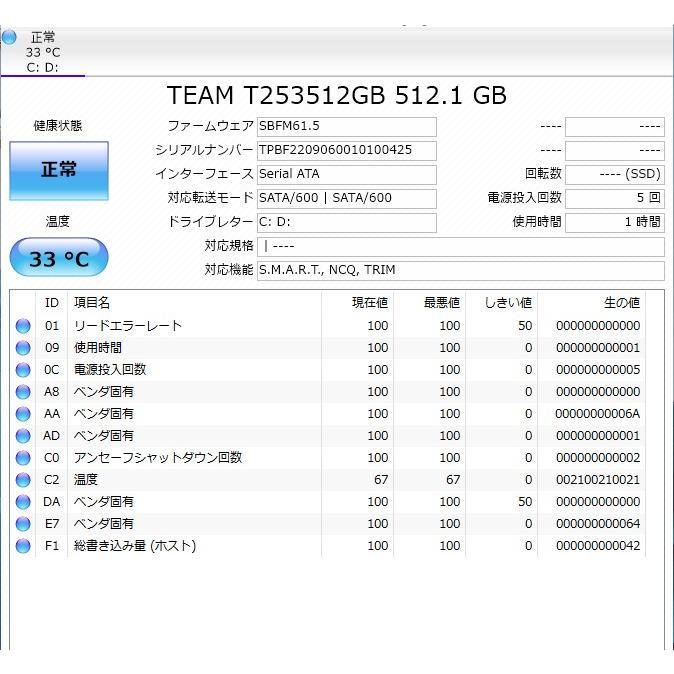Click status orb beside 総書き込み量 (ホスト)
This screenshot has height=674, width=674.
23,546
